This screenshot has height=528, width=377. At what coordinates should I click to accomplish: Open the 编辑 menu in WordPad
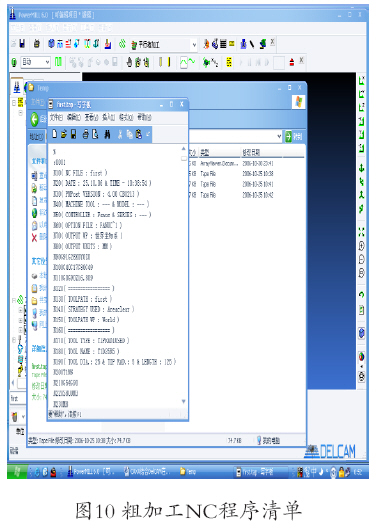click(73, 117)
